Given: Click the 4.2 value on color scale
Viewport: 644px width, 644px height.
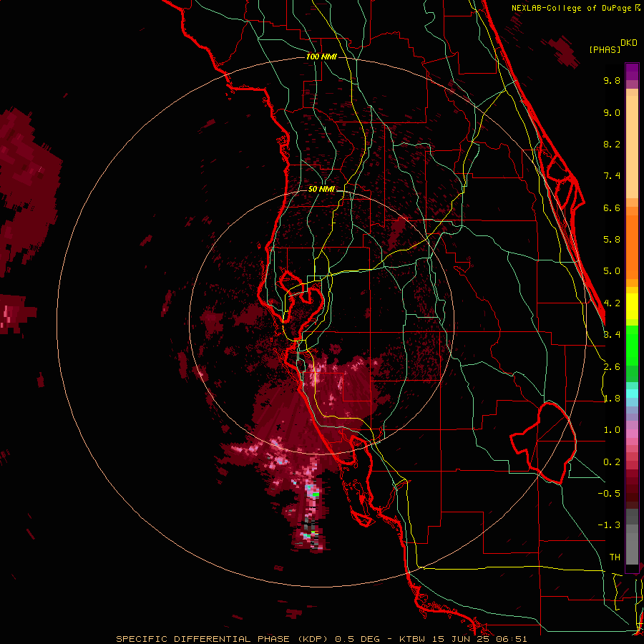Looking at the screenshot, I should coord(612,303).
